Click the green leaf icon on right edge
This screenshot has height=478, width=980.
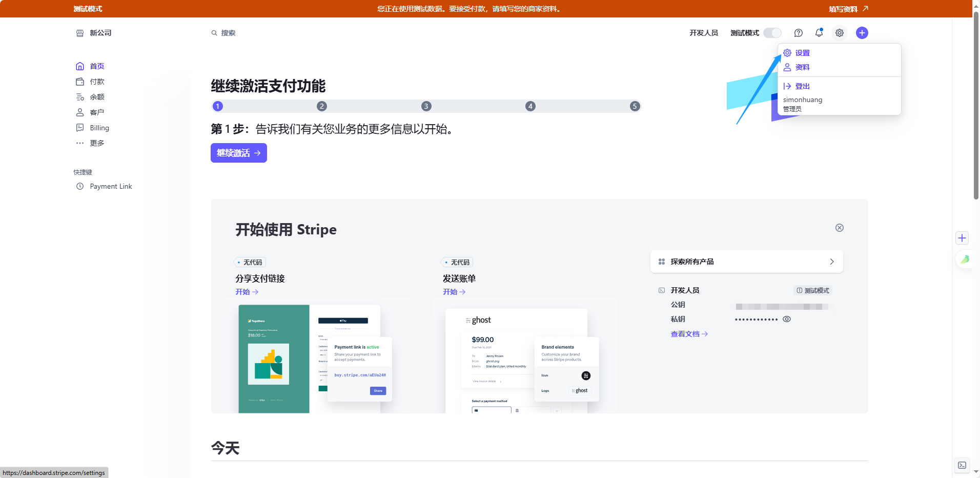tap(965, 259)
